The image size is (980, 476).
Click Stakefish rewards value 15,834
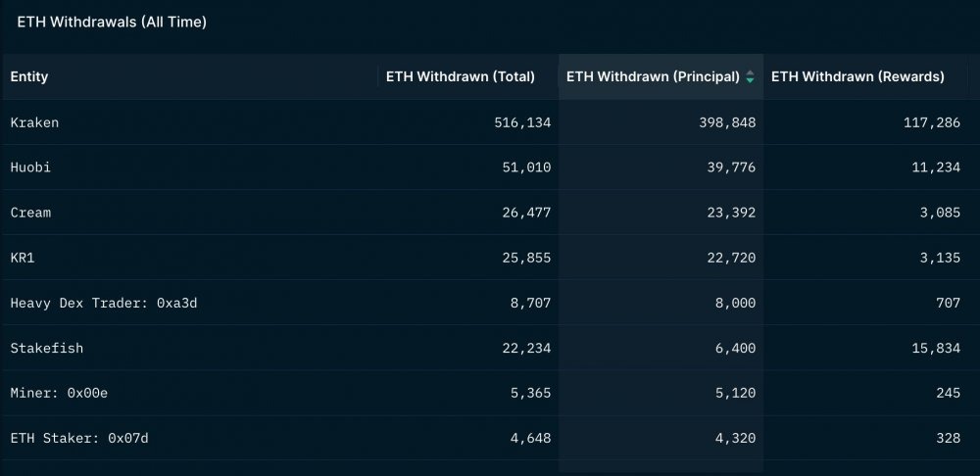[x=936, y=348]
